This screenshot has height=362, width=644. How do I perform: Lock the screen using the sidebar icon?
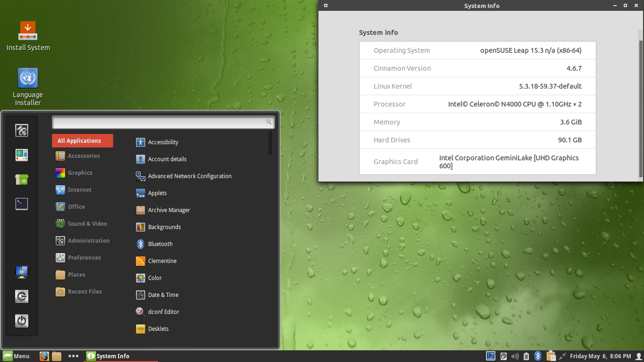[22, 272]
